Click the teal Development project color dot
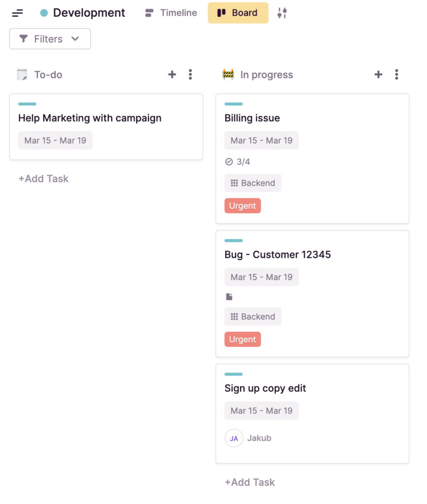This screenshot has height=504, width=427. coord(44,13)
